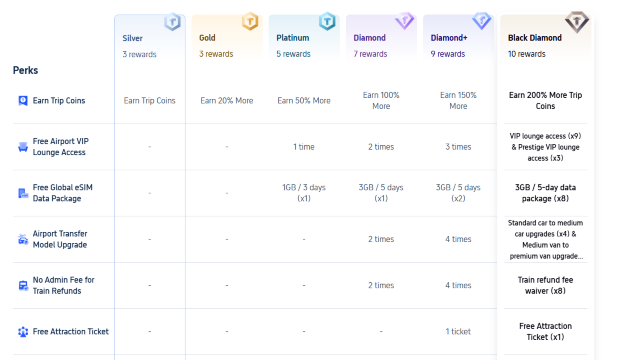Screen dimensions: 621x360
Task: Click '3GB / 5-day data package (x8)' cell
Action: (x=545, y=193)
